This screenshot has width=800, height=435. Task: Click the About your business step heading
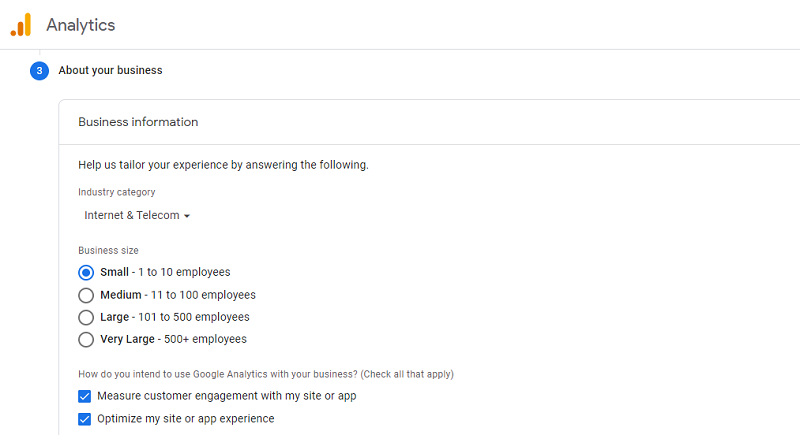click(110, 71)
